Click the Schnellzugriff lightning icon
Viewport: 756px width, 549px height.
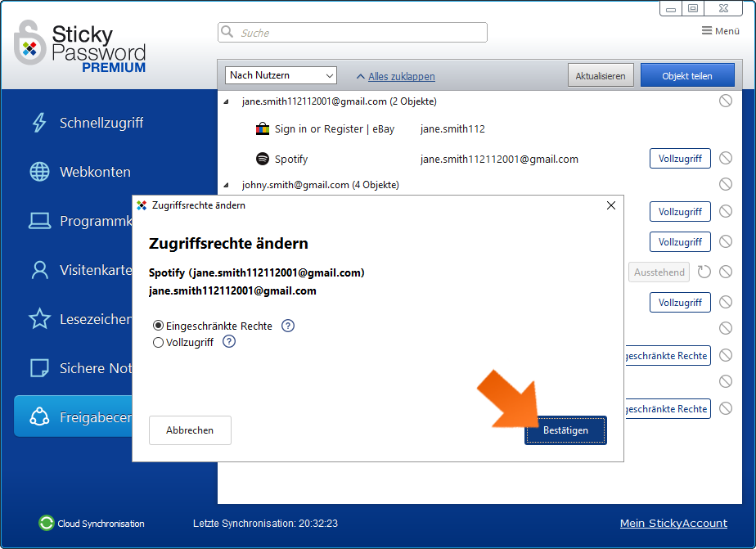tap(39, 123)
